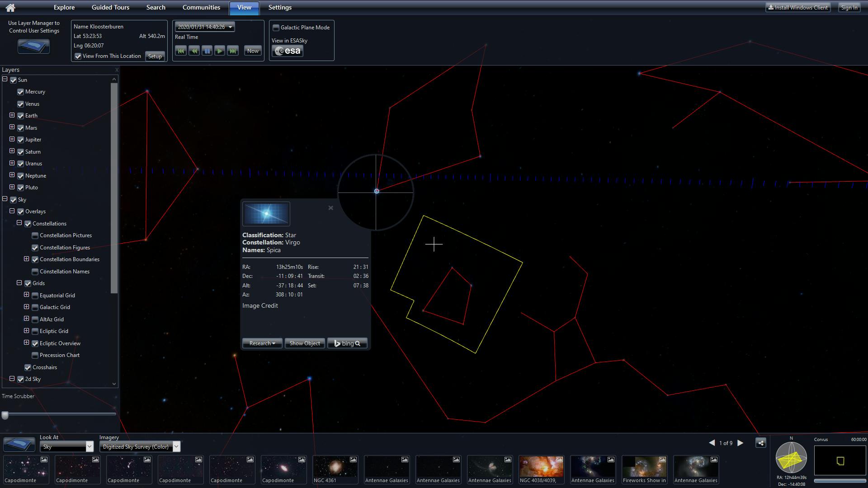Pause the real time clock
The width and height of the screenshot is (868, 488).
coord(207,51)
